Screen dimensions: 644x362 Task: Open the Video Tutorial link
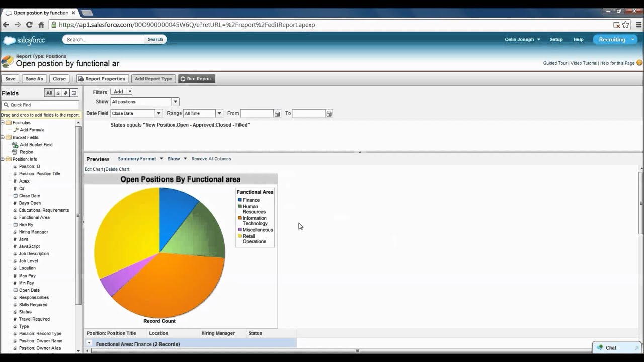point(584,63)
